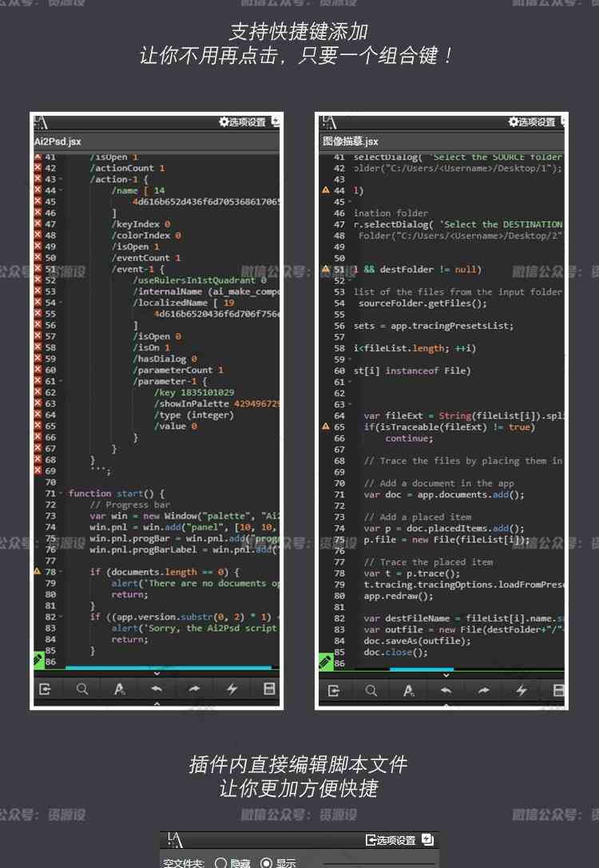Collapse code fold at line 59 in 图像描摹.jsx
Viewport: 599px width, 868px height.
coord(349,359)
